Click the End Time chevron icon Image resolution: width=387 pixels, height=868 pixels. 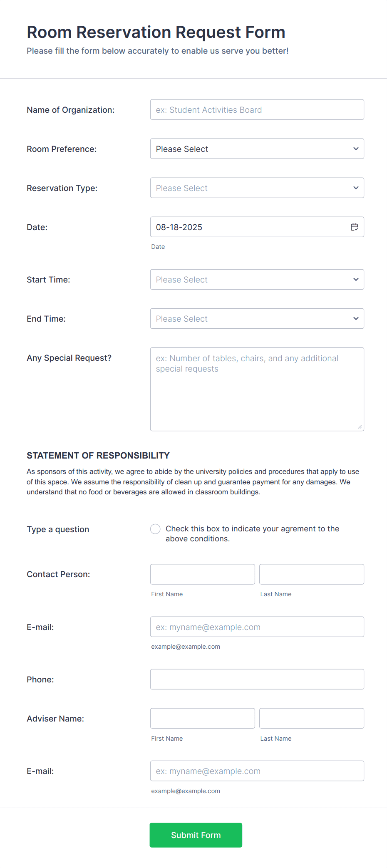coord(356,318)
